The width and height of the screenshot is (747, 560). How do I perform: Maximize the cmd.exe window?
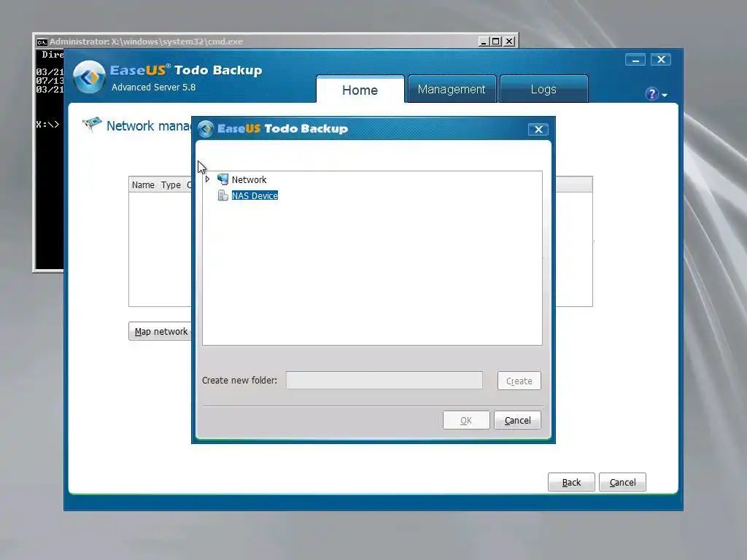(x=496, y=42)
